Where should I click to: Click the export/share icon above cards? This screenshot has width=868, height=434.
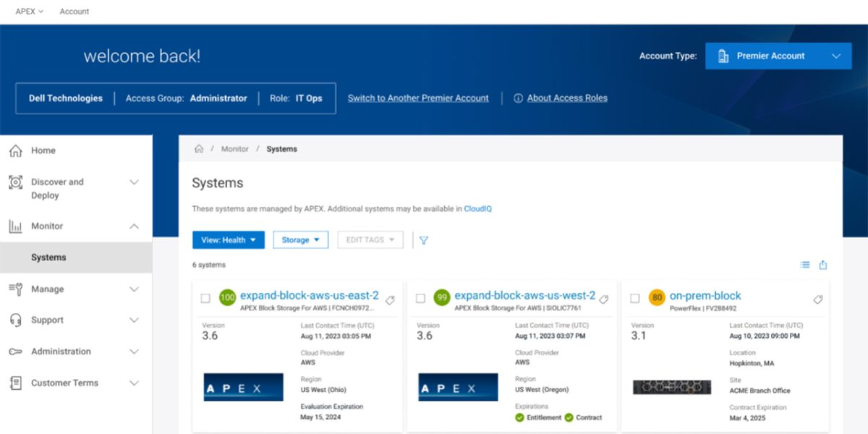pyautogui.click(x=823, y=265)
